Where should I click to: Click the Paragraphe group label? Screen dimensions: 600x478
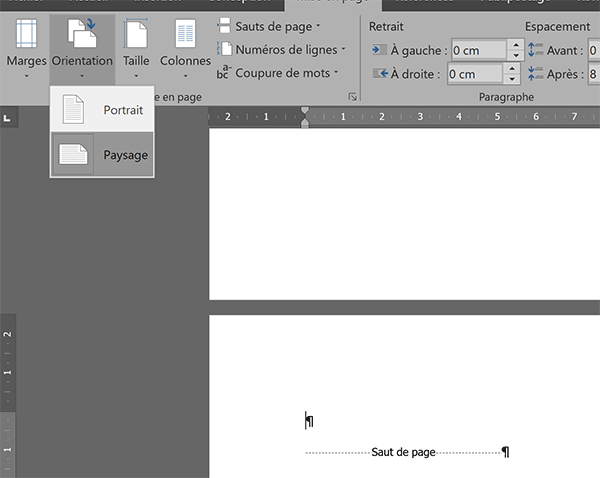[x=506, y=97]
